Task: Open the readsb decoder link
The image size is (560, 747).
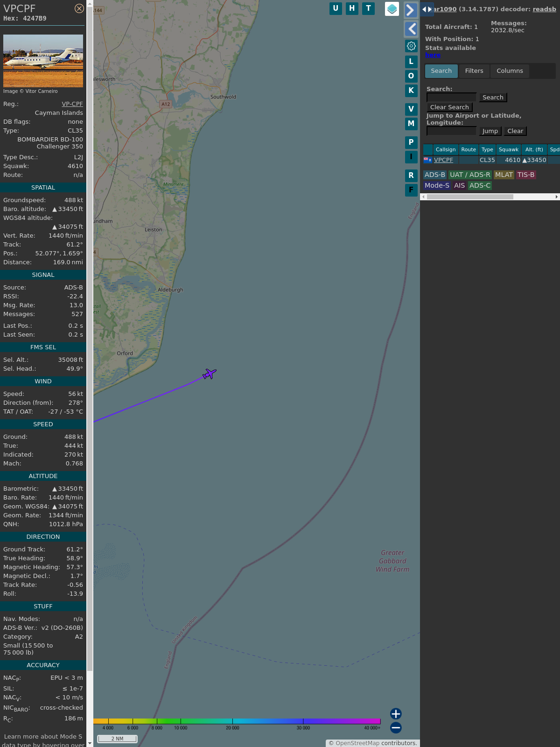Action: (545, 9)
